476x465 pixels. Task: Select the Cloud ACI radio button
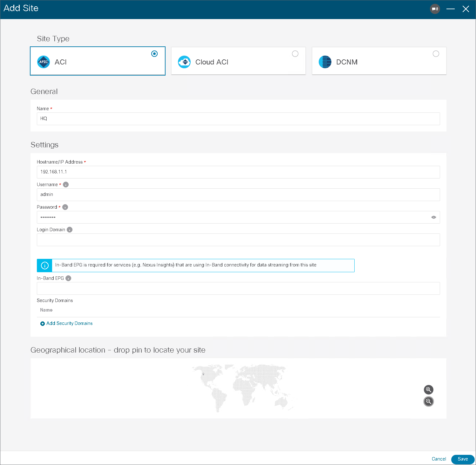coord(295,54)
